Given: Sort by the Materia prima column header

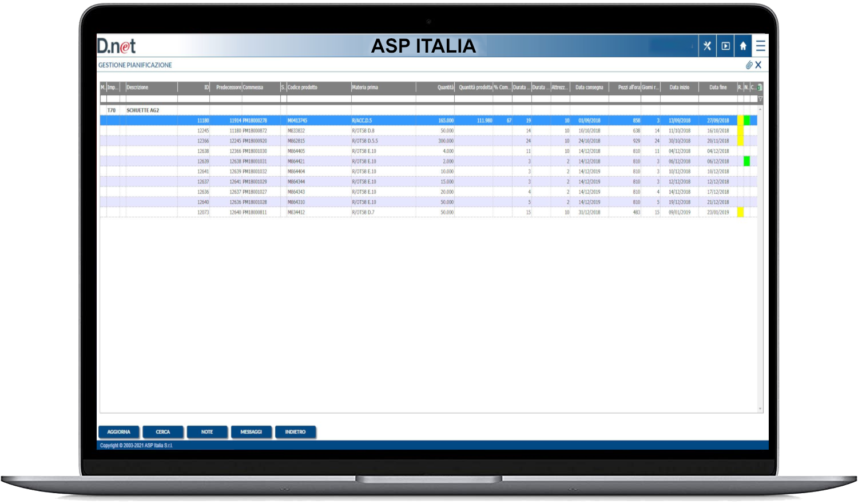Looking at the screenshot, I should click(x=383, y=88).
